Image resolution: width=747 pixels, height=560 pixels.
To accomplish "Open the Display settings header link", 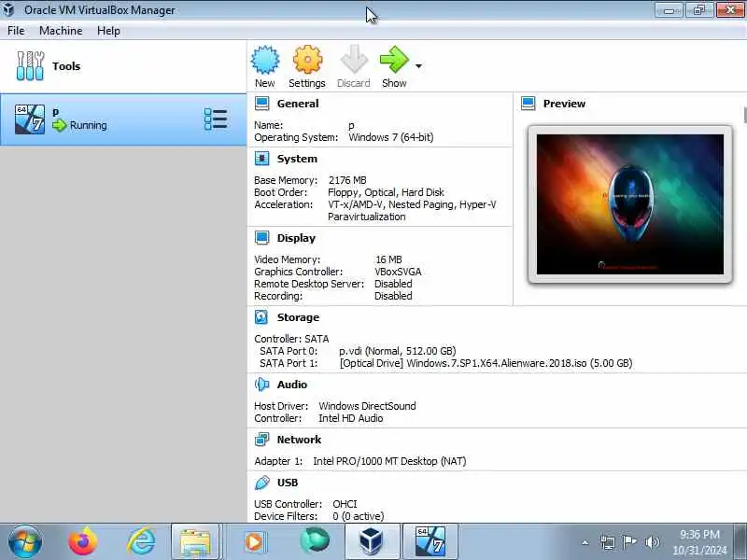I will pos(296,238).
